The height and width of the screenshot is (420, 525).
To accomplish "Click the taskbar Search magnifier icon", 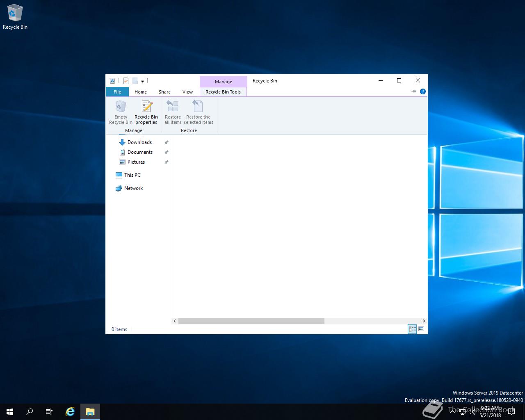I will click(x=30, y=412).
